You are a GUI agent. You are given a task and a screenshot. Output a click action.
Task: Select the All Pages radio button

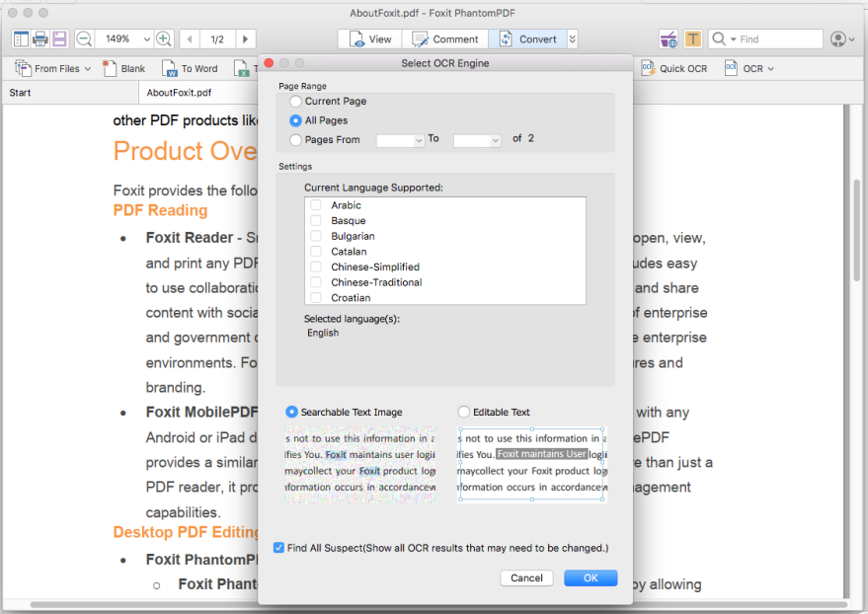coord(295,120)
